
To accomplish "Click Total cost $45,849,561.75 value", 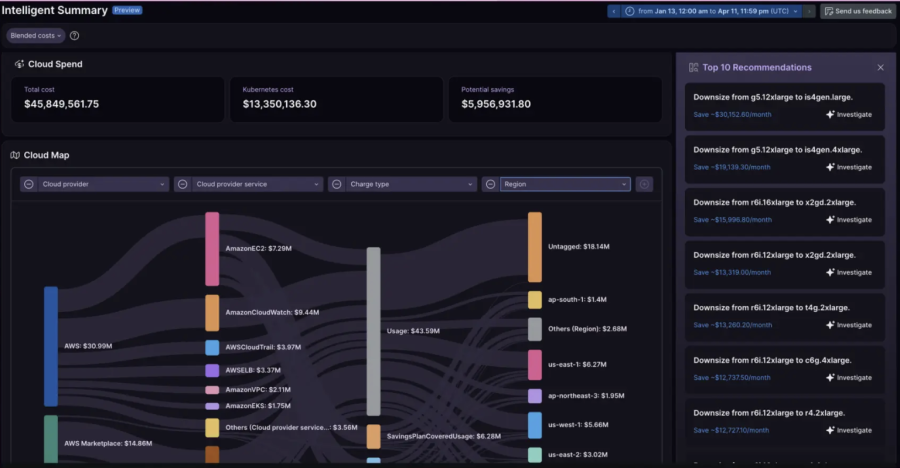I will [x=61, y=104].
